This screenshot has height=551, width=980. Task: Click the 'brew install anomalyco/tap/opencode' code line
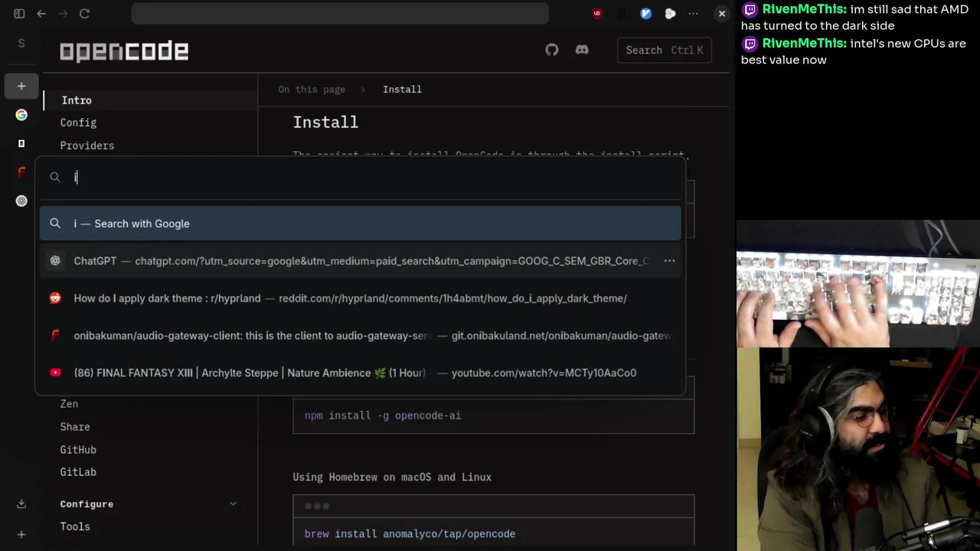click(x=410, y=533)
